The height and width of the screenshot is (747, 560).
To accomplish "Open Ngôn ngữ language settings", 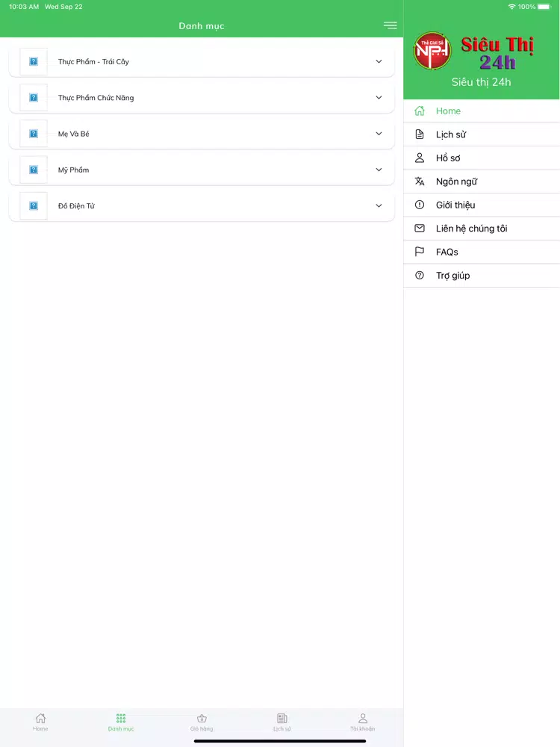I will point(482,181).
